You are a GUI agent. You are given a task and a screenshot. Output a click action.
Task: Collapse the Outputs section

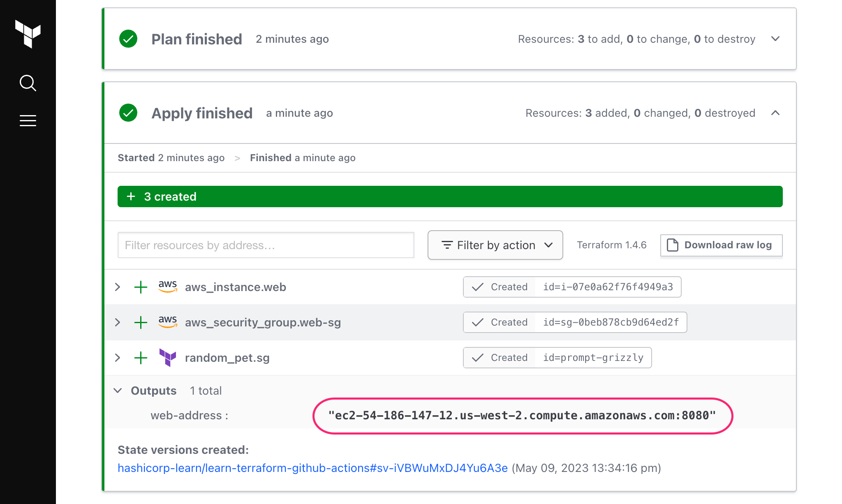coord(118,391)
